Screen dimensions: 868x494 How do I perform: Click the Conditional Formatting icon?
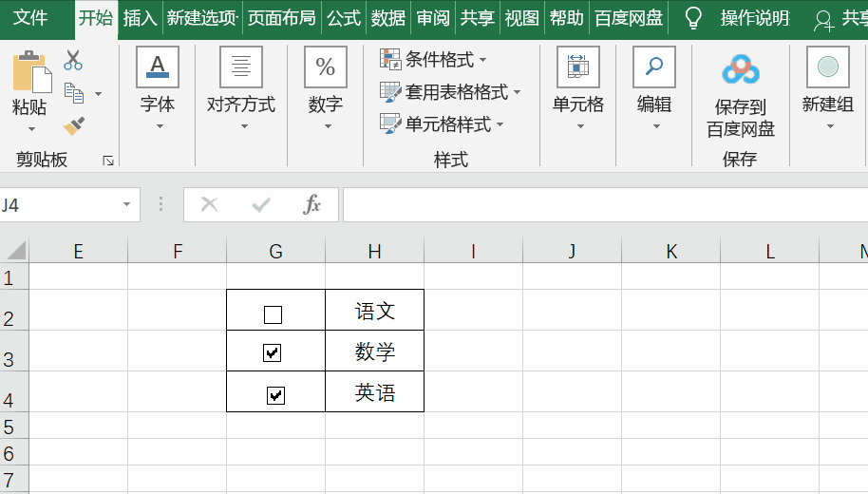point(390,59)
